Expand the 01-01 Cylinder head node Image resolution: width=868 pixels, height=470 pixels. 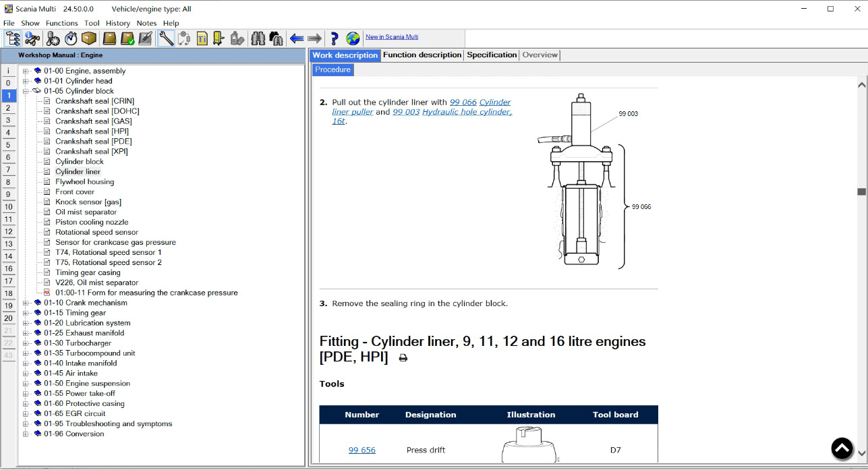26,81
